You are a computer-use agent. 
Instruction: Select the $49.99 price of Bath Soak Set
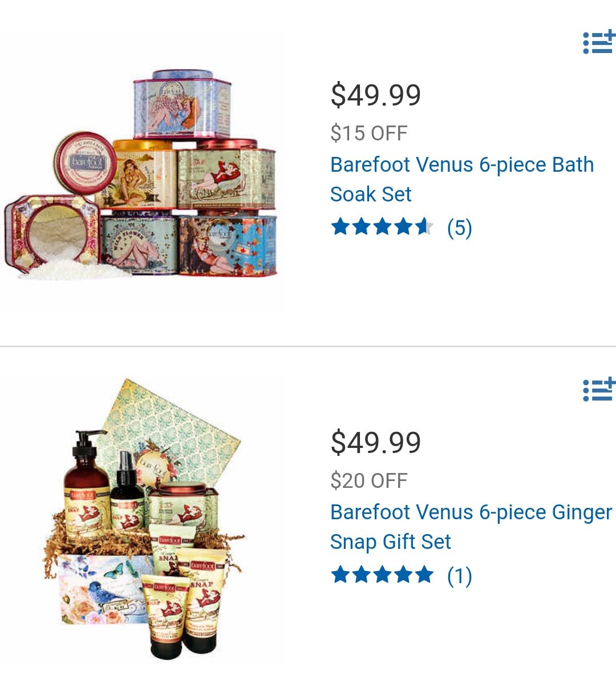[376, 95]
